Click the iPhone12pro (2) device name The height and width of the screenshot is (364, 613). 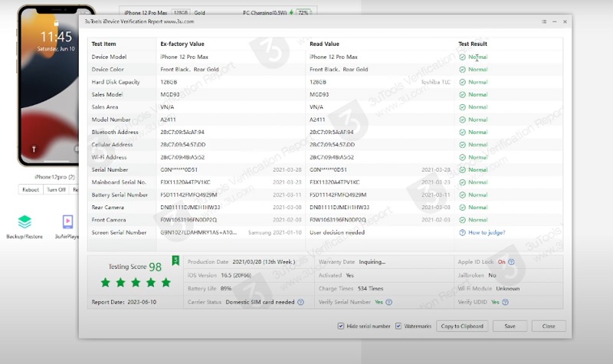pyautogui.click(x=54, y=177)
